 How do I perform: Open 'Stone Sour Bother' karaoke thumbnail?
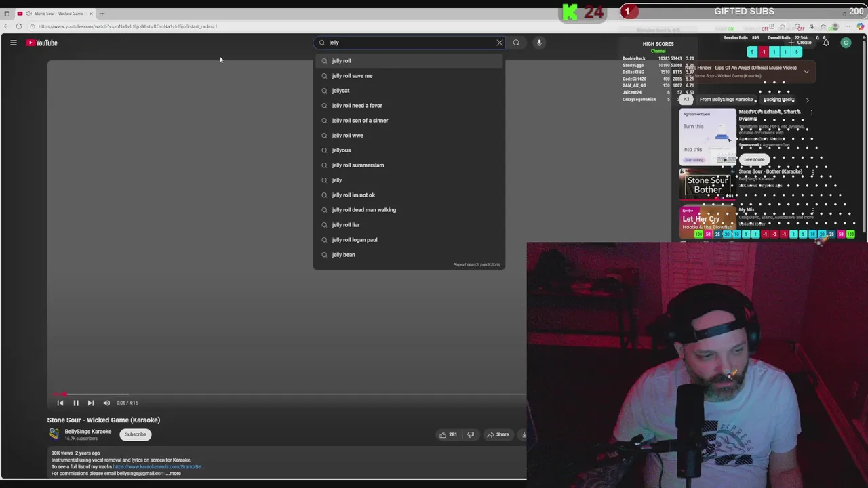(708, 184)
